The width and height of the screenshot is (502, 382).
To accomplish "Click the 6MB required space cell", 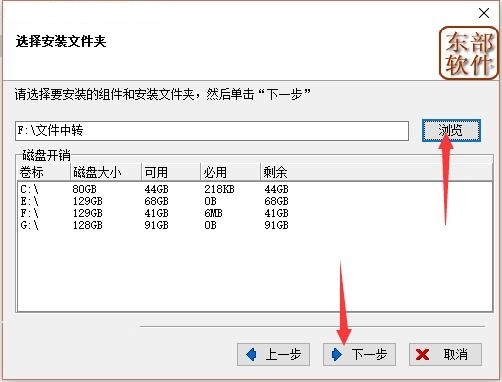I will [x=213, y=213].
